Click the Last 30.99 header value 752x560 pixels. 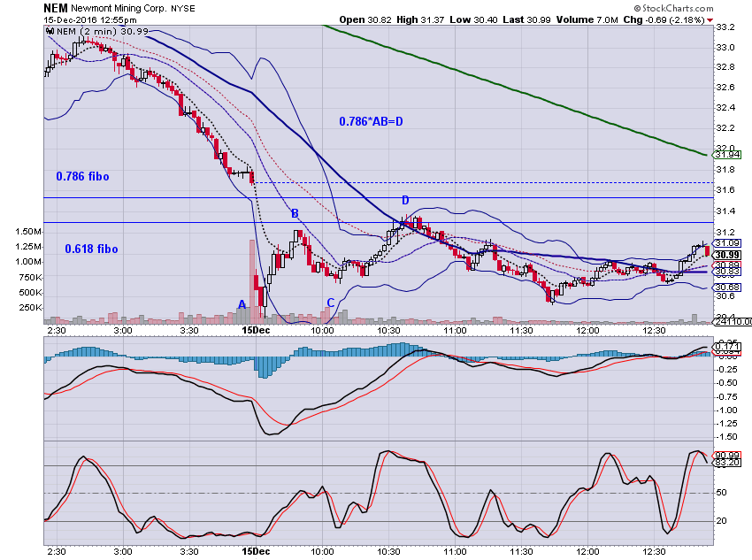pos(526,20)
